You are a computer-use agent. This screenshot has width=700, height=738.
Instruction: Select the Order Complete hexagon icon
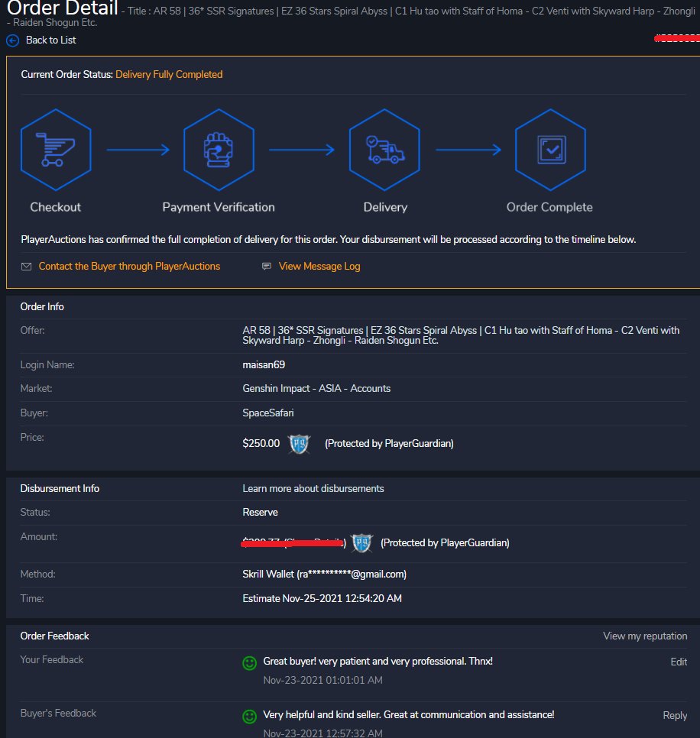pos(551,150)
